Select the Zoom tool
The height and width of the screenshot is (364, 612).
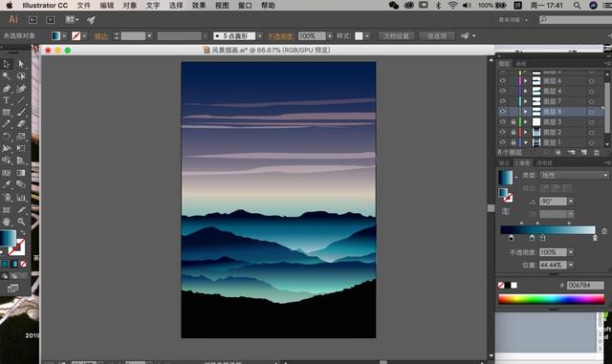pyautogui.click(x=21, y=222)
